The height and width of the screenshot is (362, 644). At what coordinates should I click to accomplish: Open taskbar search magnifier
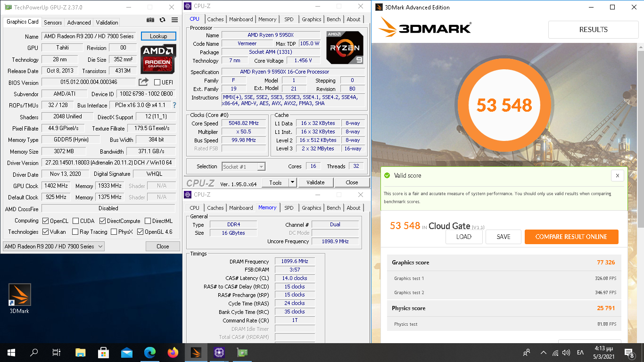click(x=34, y=353)
